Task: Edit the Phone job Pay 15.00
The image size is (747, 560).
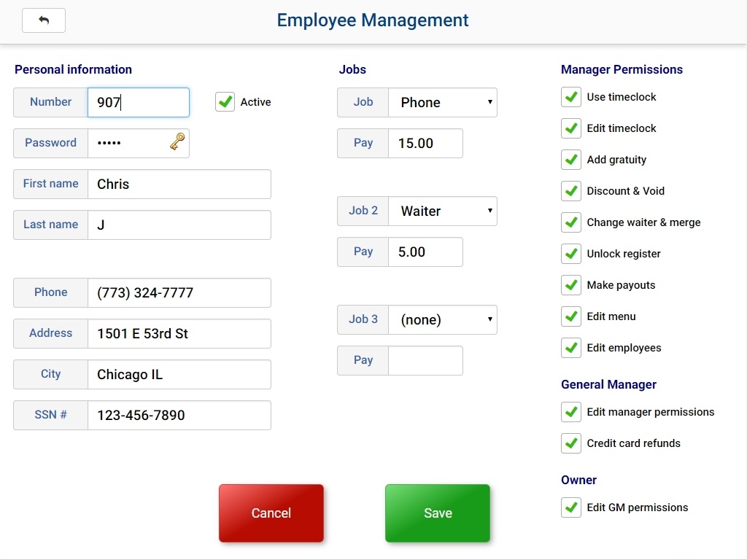Action: pyautogui.click(x=425, y=144)
